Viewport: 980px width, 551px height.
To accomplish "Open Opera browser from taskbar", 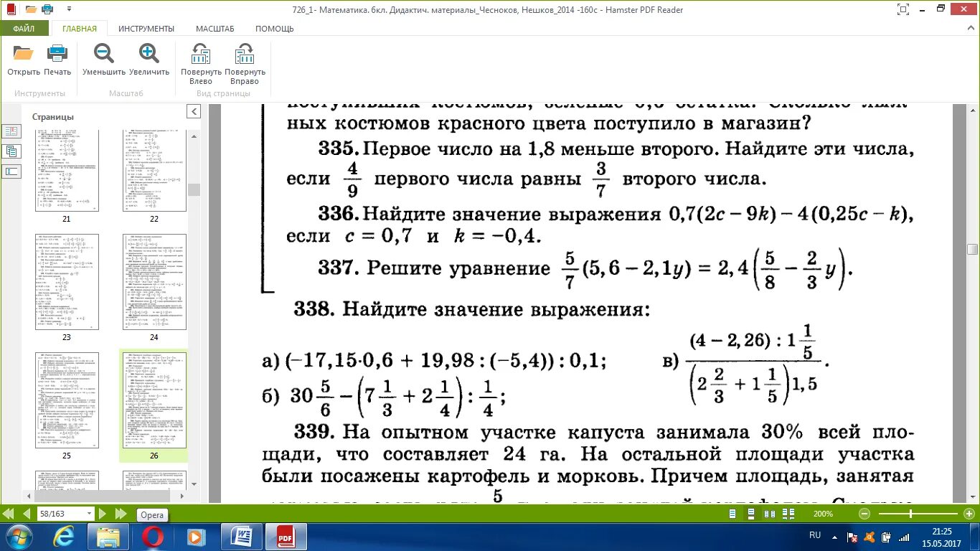I will click(152, 536).
